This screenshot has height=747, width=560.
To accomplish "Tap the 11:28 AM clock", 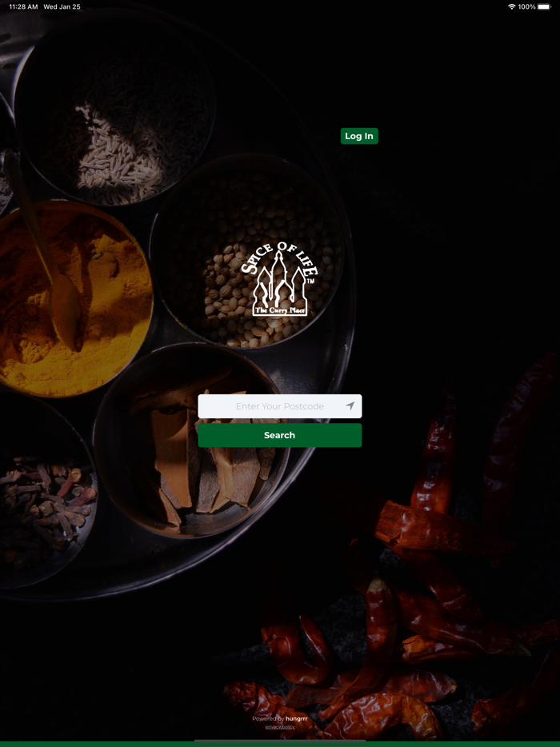I will point(23,6).
